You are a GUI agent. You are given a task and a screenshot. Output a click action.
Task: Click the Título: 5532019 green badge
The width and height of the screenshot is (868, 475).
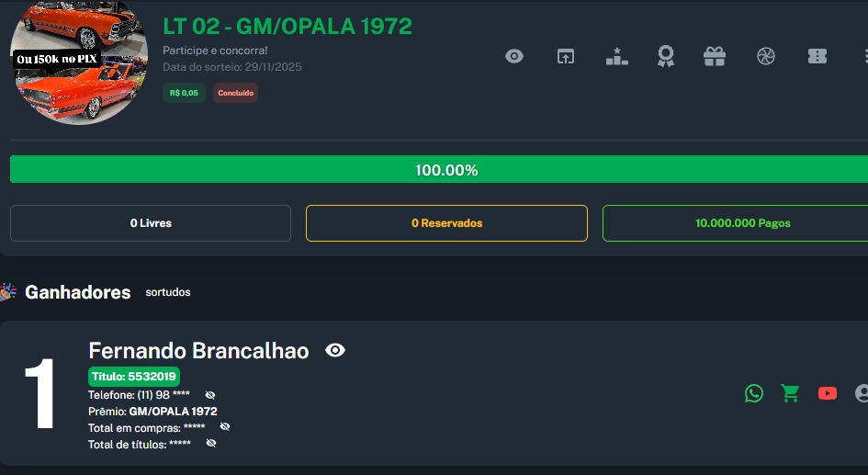point(134,376)
